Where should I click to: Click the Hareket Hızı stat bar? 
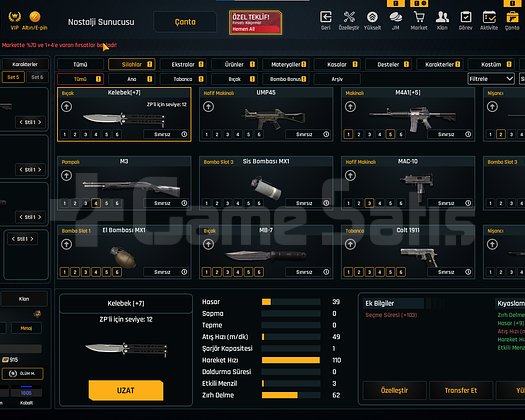click(x=291, y=360)
